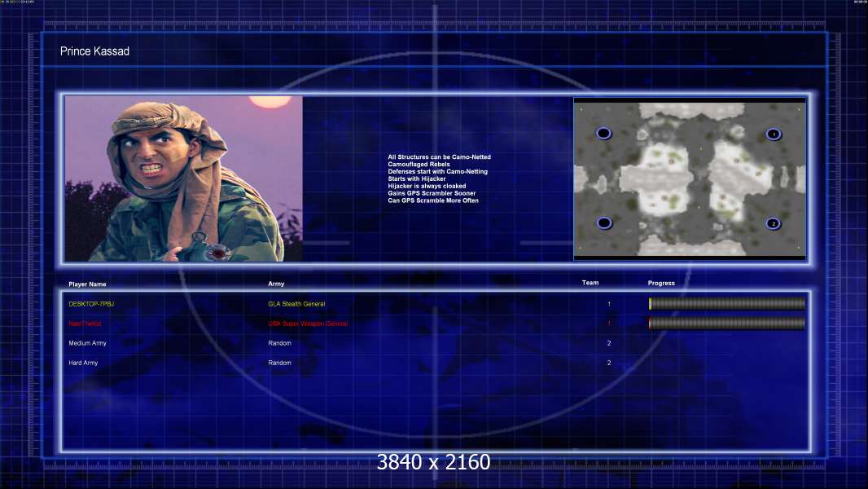Click 'Gains GPS Scrambler Sooner' line
This screenshot has width=868, height=489.
[432, 193]
